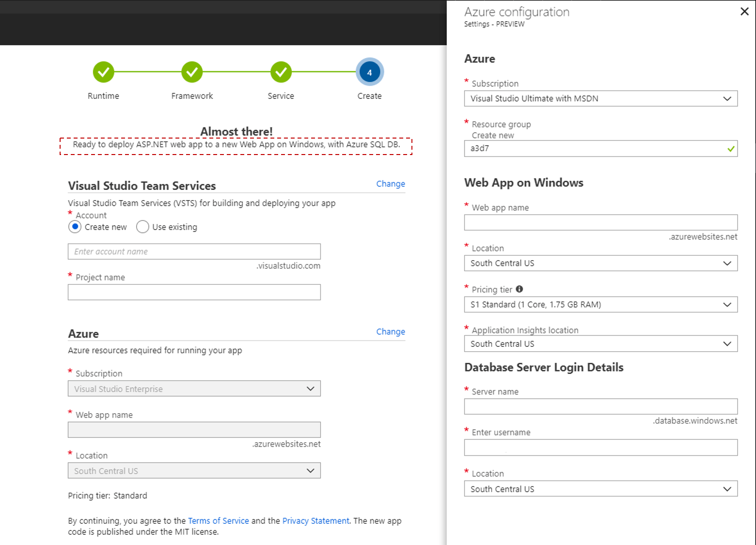Select the Create step circle labeled 4
The height and width of the screenshot is (545, 756).
pyautogui.click(x=369, y=72)
